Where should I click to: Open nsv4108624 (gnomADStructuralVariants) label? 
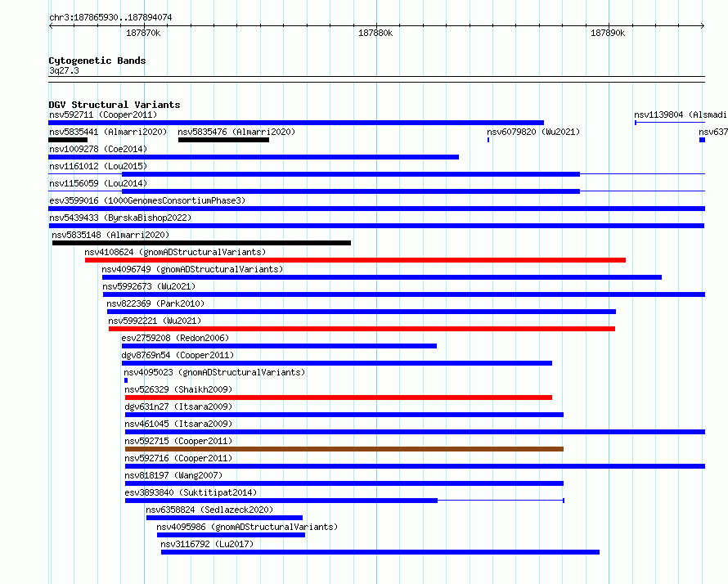[x=175, y=252]
